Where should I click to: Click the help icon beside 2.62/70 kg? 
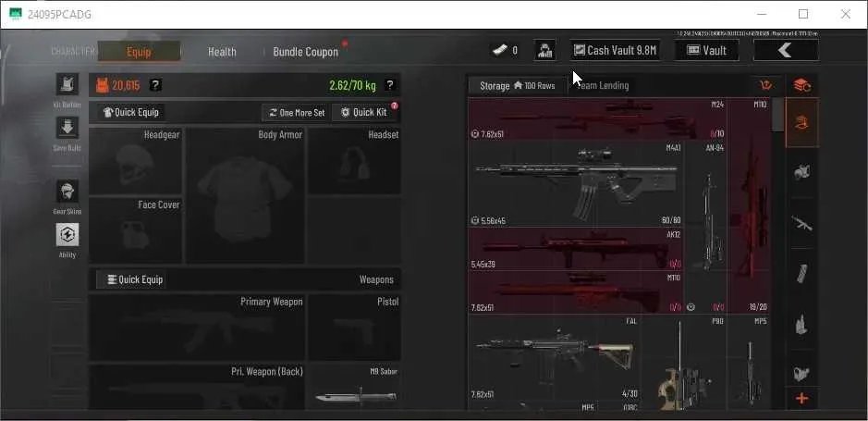coord(390,85)
